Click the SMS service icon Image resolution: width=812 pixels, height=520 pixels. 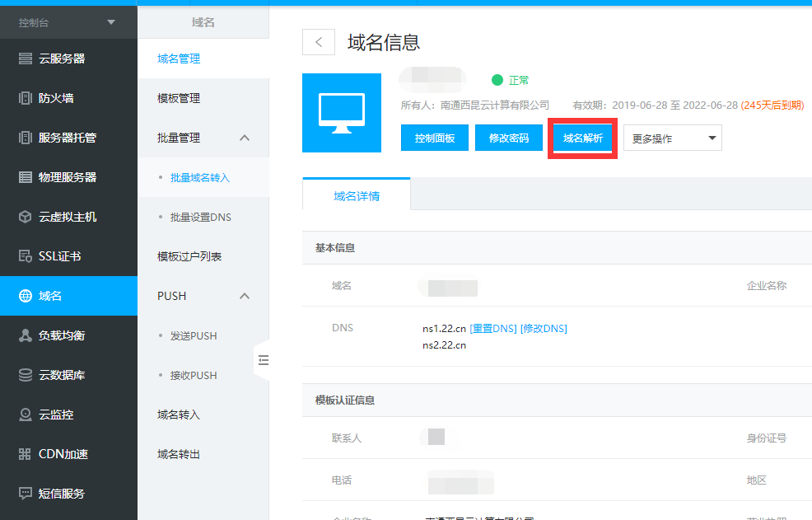pos(25,494)
